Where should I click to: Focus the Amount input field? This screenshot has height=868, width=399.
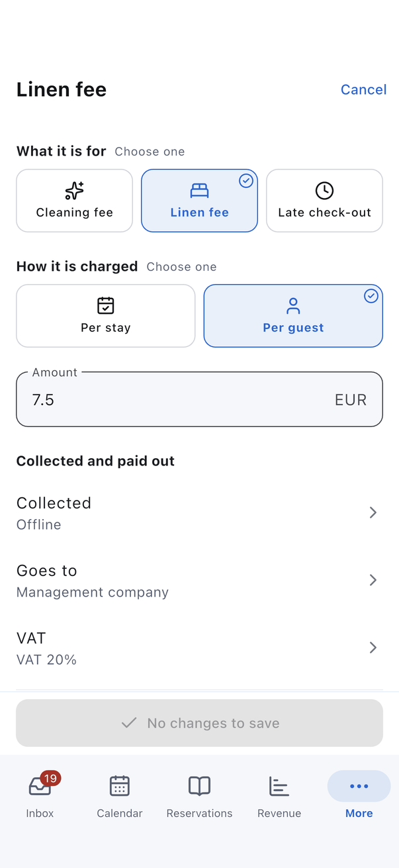coord(199,399)
